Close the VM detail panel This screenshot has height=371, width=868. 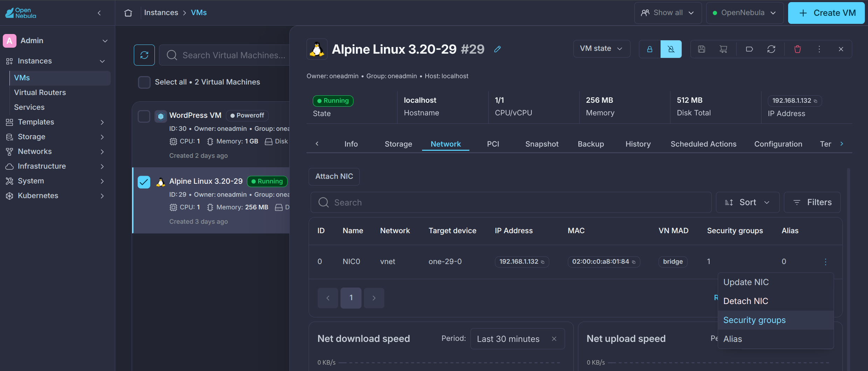tap(841, 49)
